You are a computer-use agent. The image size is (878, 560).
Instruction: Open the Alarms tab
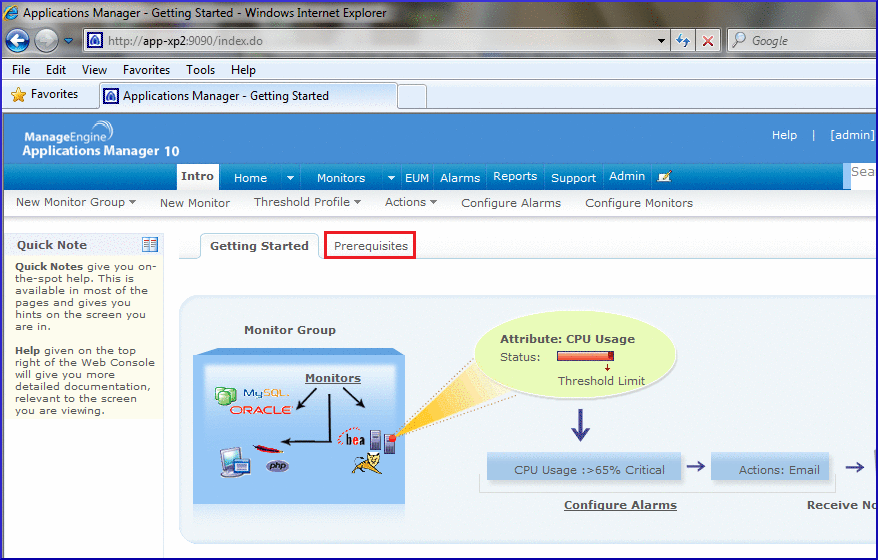click(x=460, y=178)
